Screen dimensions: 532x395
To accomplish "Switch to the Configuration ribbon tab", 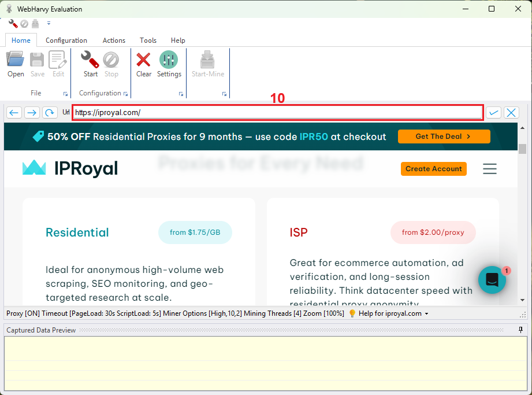I will click(x=66, y=40).
